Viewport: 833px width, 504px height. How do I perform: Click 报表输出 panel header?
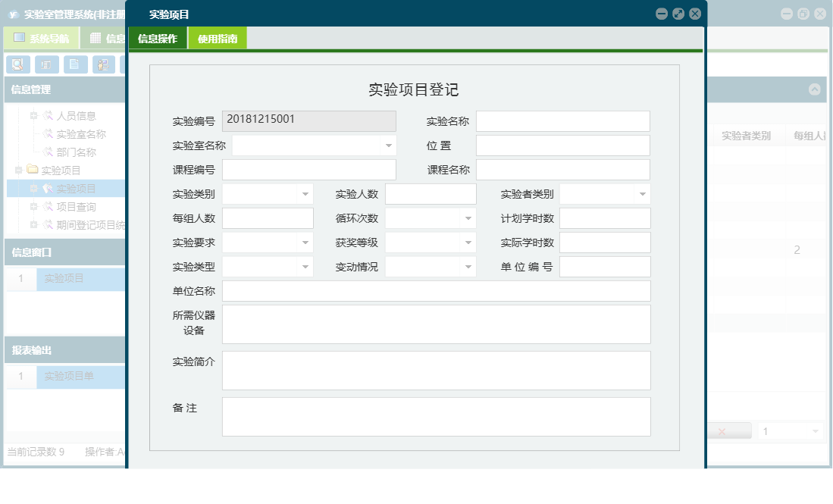coord(65,350)
